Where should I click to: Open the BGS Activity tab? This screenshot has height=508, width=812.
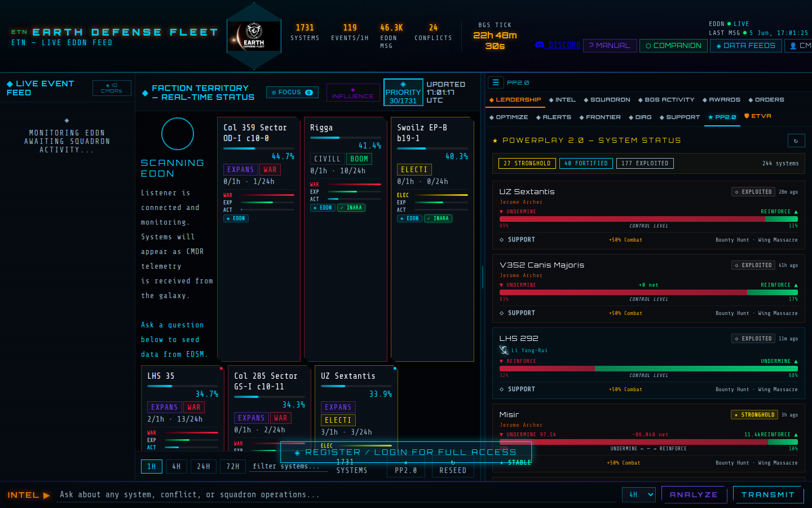[666, 100]
